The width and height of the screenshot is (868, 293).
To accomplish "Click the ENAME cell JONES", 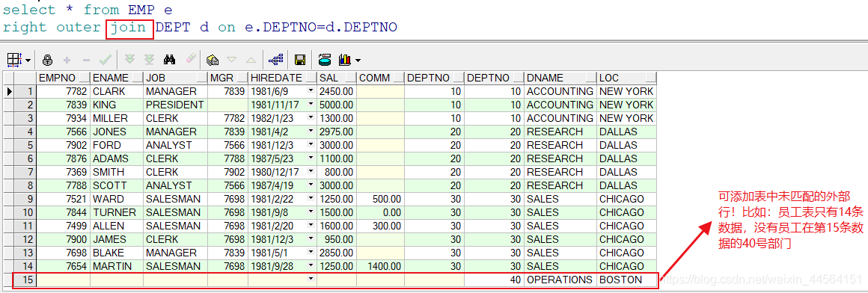I will 117,132.
